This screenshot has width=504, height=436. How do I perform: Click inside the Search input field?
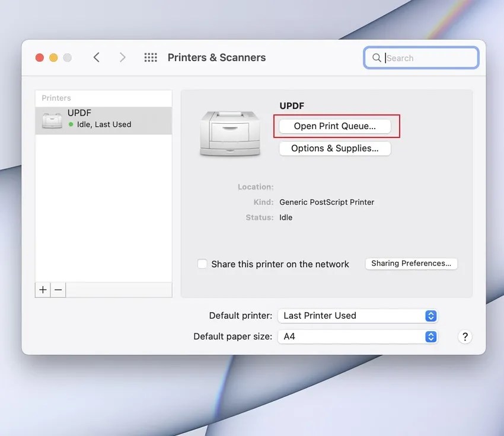[x=421, y=58]
